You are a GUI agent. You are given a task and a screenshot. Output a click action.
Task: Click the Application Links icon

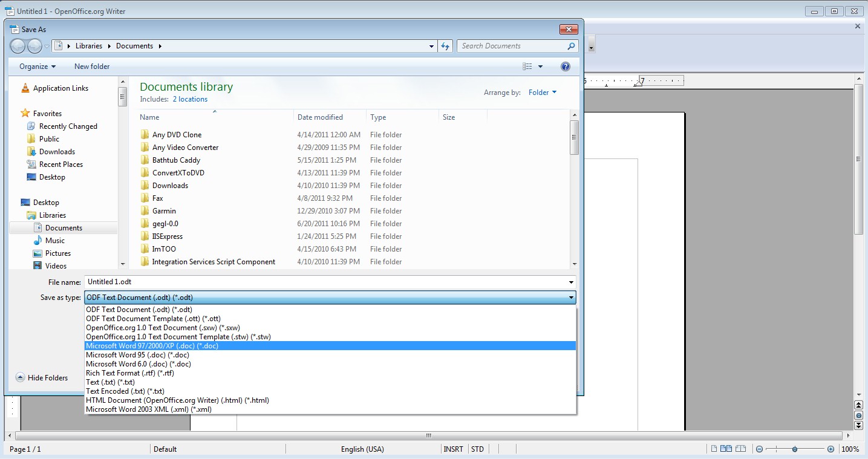[25, 88]
